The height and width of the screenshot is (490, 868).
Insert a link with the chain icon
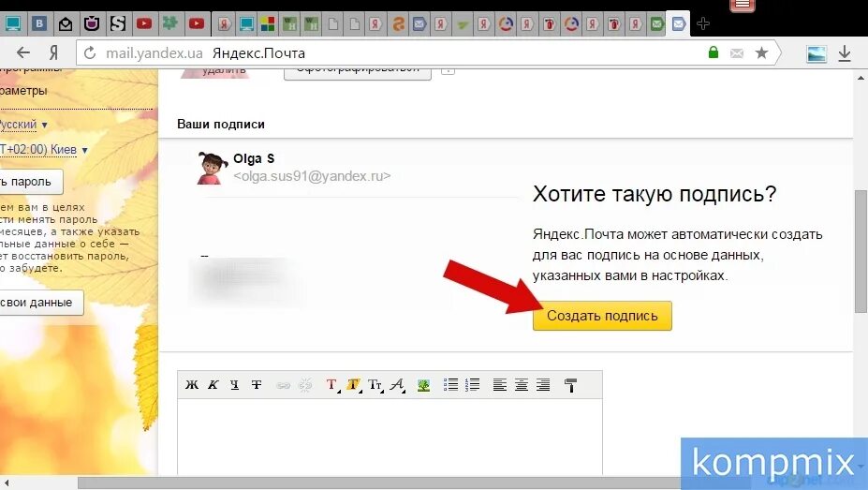click(283, 385)
